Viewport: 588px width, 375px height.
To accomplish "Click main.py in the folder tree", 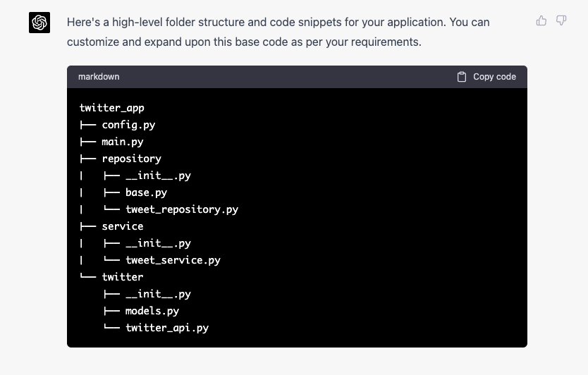I will pyautogui.click(x=122, y=142).
